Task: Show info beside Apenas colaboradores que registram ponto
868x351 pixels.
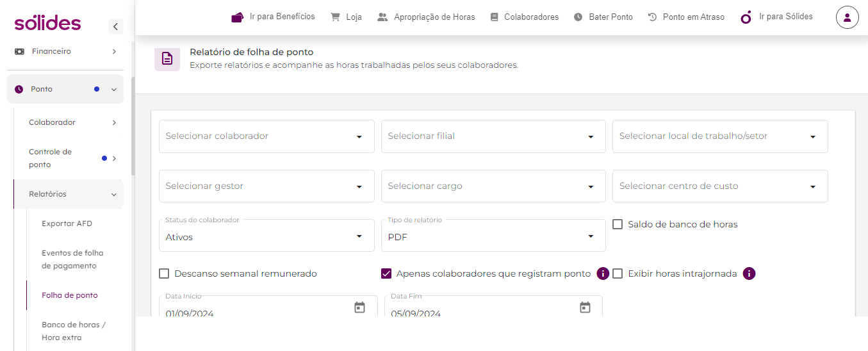Action: point(603,273)
